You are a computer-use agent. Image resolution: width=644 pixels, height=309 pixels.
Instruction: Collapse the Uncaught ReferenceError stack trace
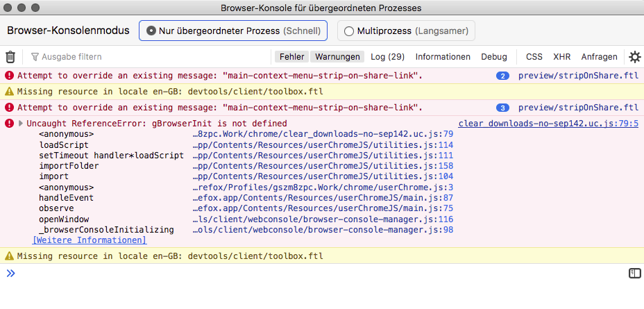21,124
